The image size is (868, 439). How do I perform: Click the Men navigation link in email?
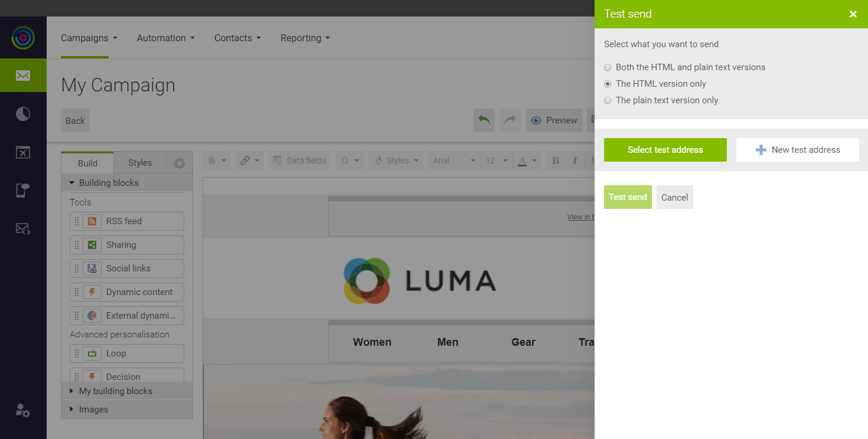(448, 342)
